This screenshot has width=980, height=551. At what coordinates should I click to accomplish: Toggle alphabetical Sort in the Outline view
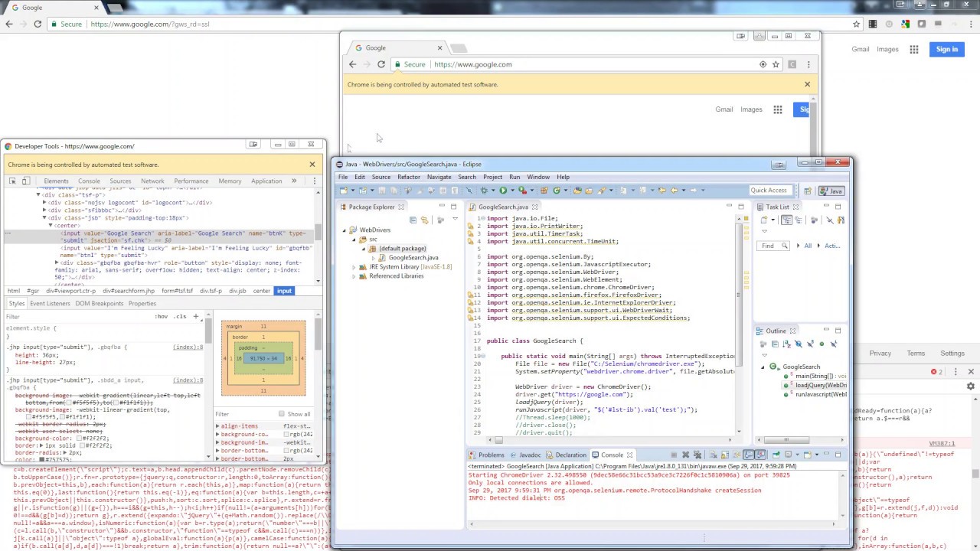[786, 344]
